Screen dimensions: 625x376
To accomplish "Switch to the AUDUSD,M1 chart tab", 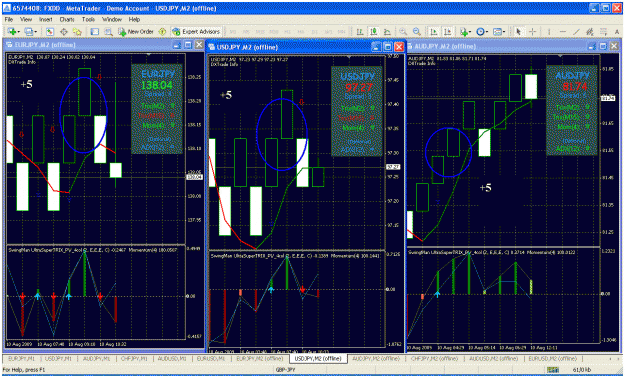I will [172, 359].
